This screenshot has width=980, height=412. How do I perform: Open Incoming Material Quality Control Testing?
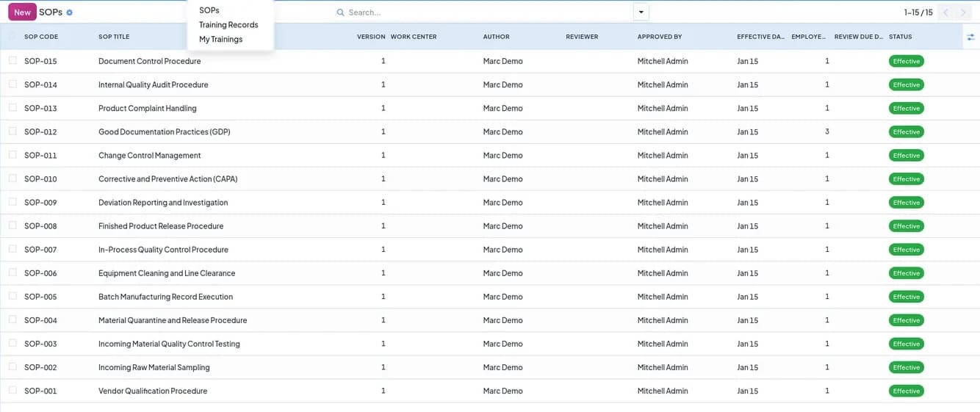coord(169,343)
